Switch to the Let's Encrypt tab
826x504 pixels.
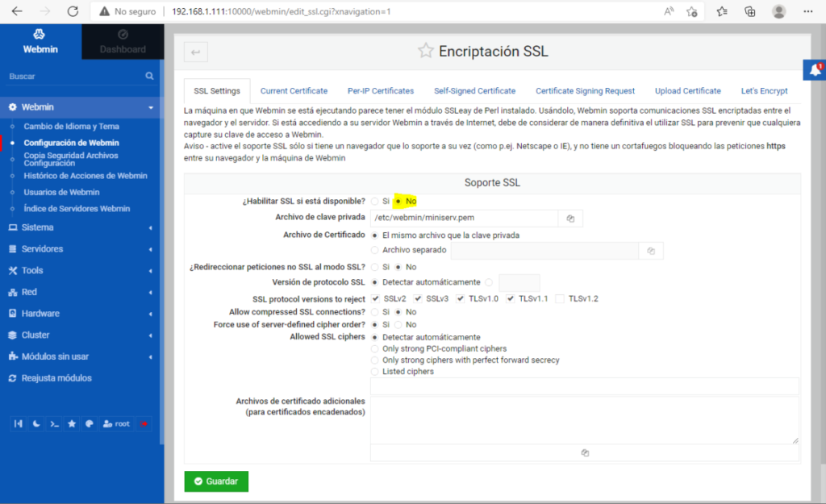click(x=764, y=91)
